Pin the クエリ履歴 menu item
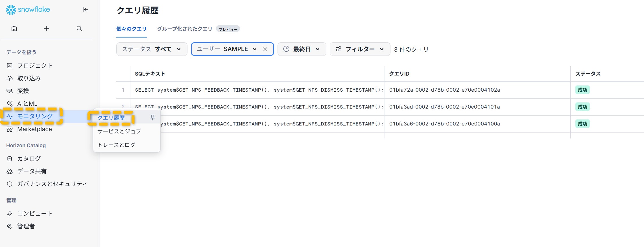Viewport: 644px width, 247px height. pyautogui.click(x=152, y=117)
